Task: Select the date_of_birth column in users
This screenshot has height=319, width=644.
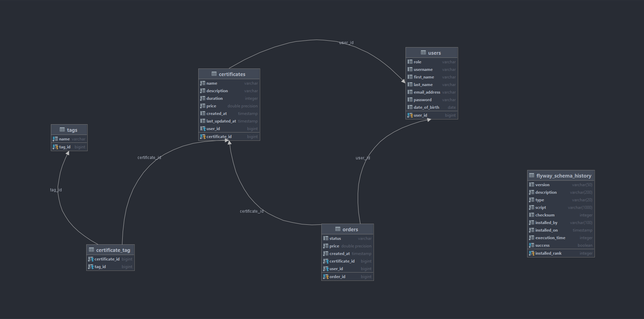Action: coord(426,107)
